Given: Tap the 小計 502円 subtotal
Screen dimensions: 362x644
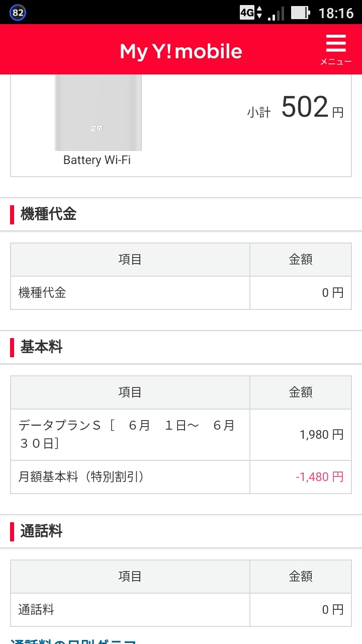Looking at the screenshot, I should (x=295, y=108).
